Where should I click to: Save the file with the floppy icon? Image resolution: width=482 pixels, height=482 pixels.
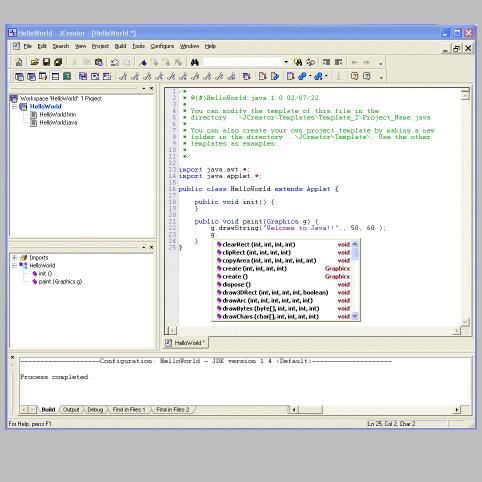pyautogui.click(x=46, y=62)
